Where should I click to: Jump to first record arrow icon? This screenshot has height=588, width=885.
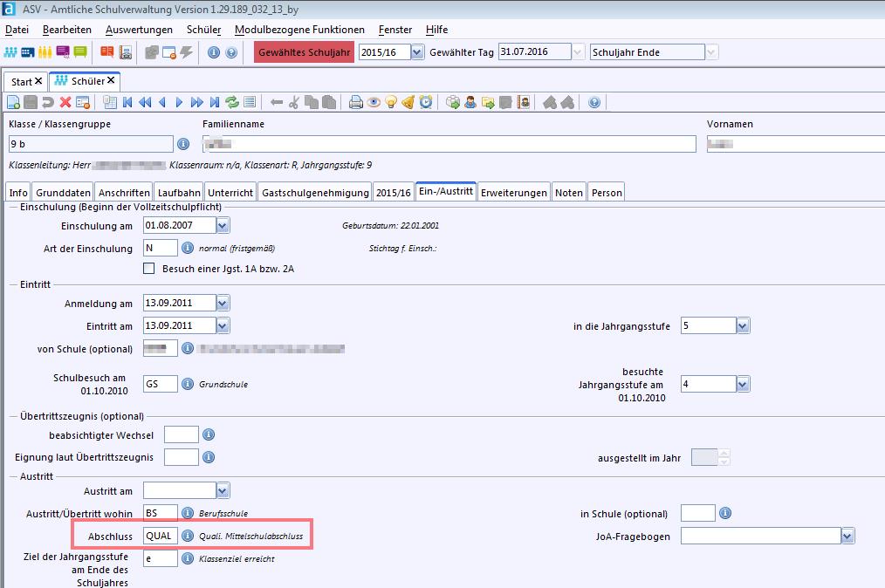click(x=127, y=102)
